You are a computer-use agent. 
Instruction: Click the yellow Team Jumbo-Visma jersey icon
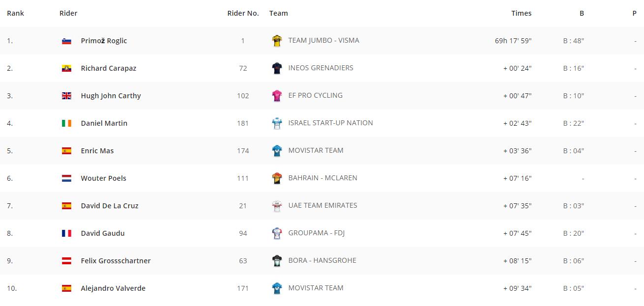point(277,41)
